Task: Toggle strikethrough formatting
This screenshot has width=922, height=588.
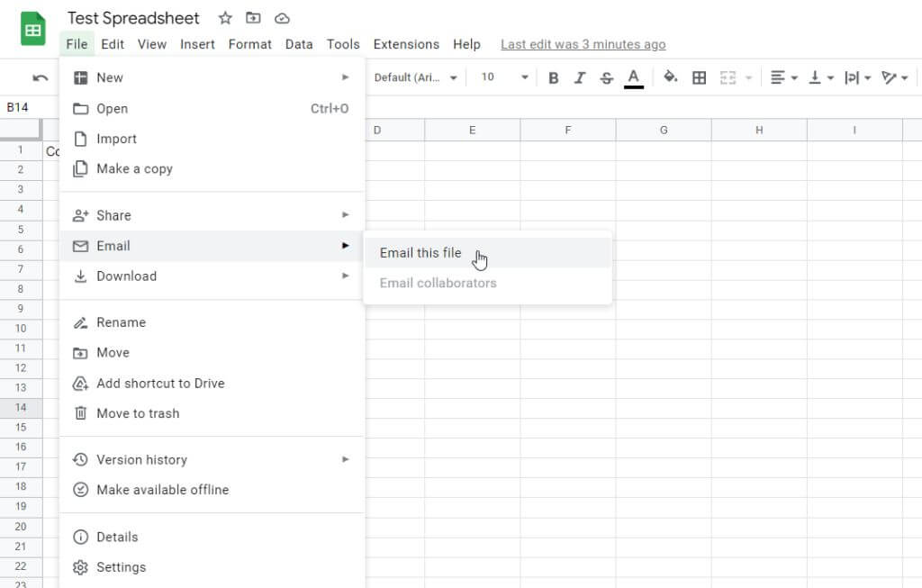Action: point(606,77)
